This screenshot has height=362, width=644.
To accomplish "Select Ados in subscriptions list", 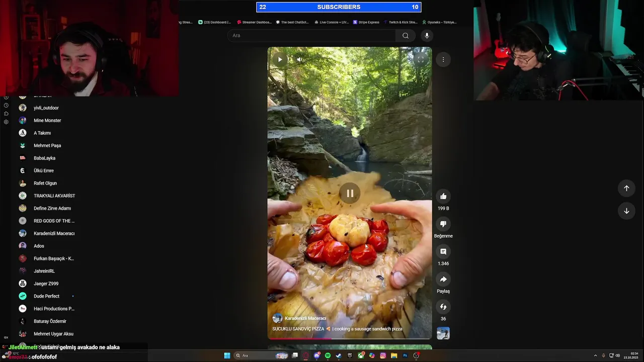I will click(39, 246).
